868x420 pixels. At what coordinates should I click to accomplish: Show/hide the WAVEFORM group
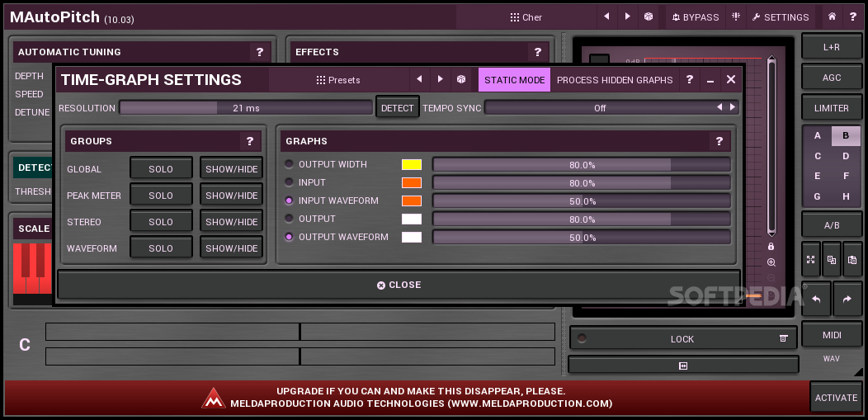tap(231, 248)
